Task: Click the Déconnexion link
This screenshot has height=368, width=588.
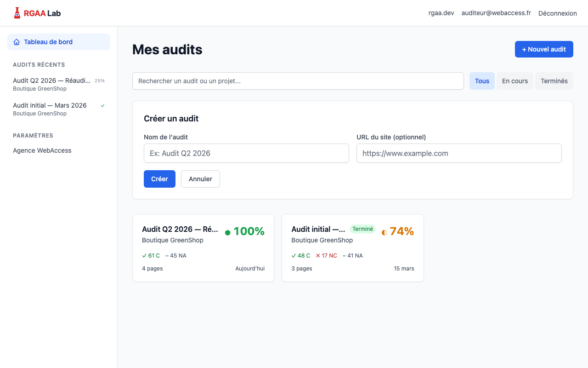Action: click(x=557, y=13)
